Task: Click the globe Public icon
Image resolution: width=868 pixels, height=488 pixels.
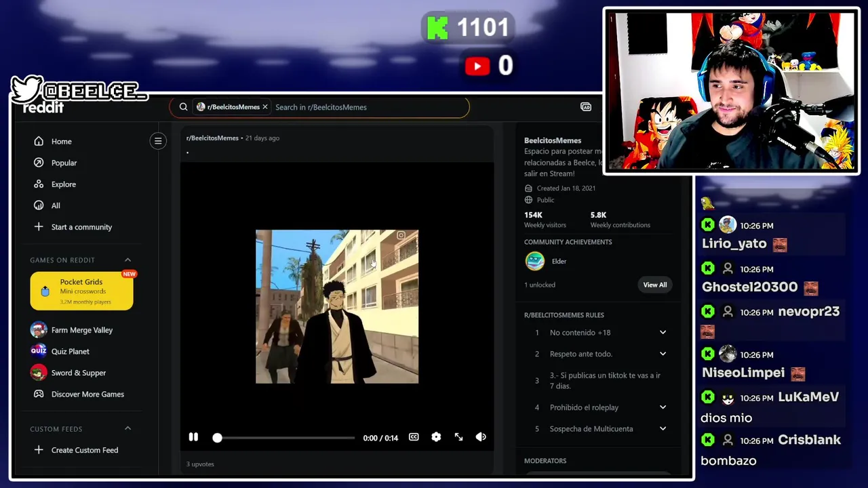Action: pyautogui.click(x=528, y=200)
